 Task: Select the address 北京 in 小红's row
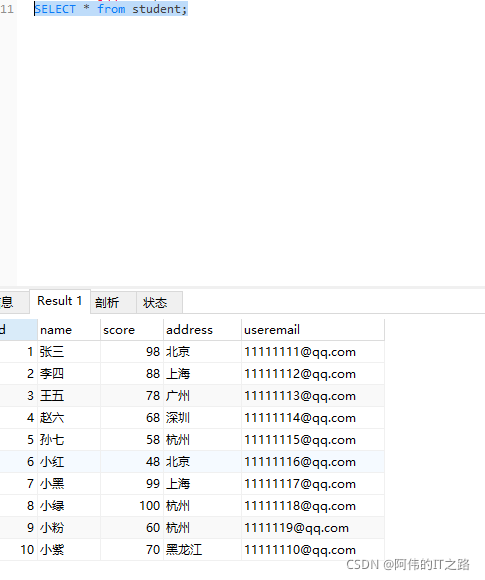[202, 462]
